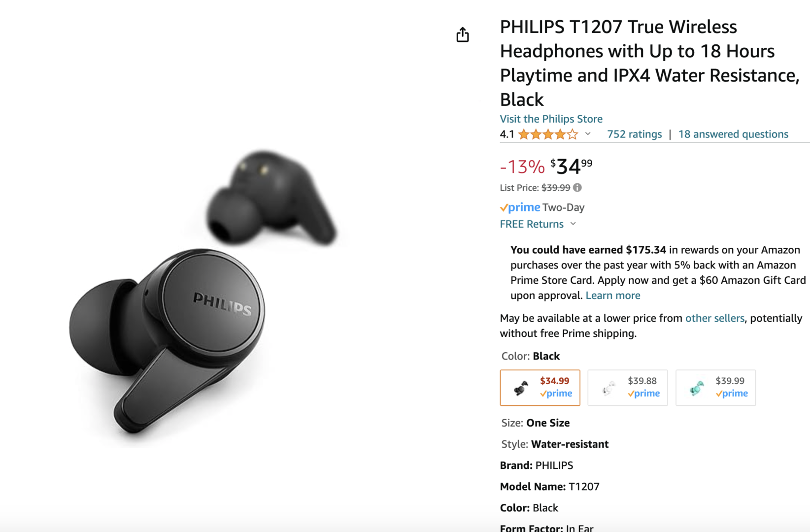Open the List Price info icon
Viewport: 810px width, 532px height.
coord(577,188)
